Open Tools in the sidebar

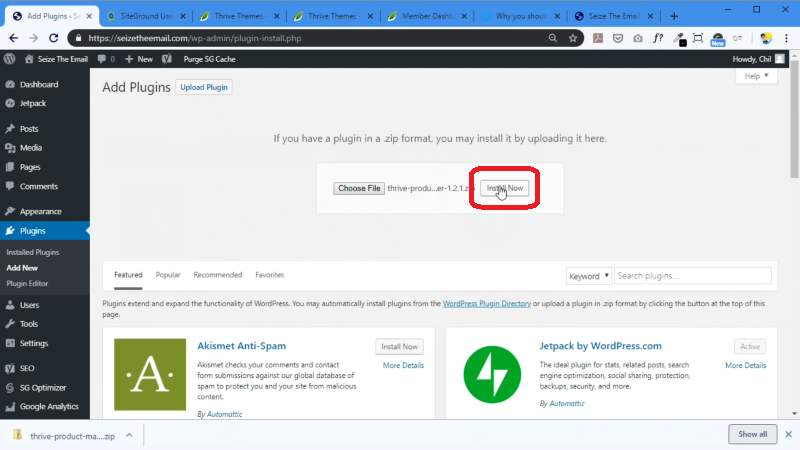[29, 324]
